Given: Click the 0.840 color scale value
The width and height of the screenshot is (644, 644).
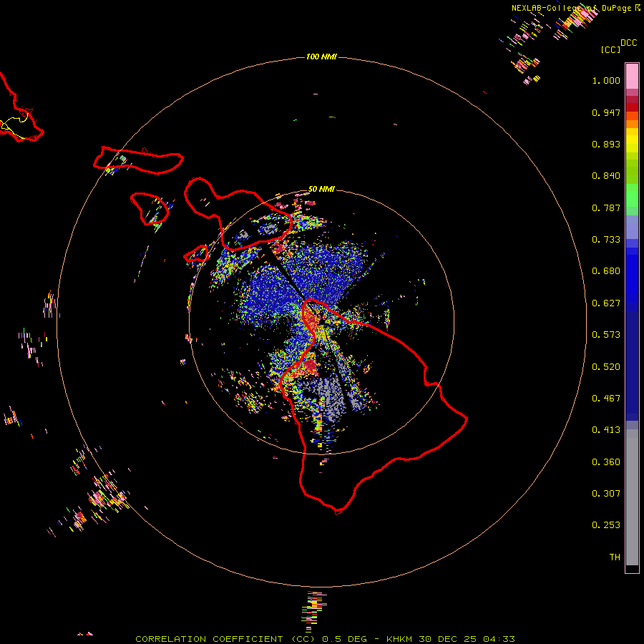Looking at the screenshot, I should click(x=606, y=176).
